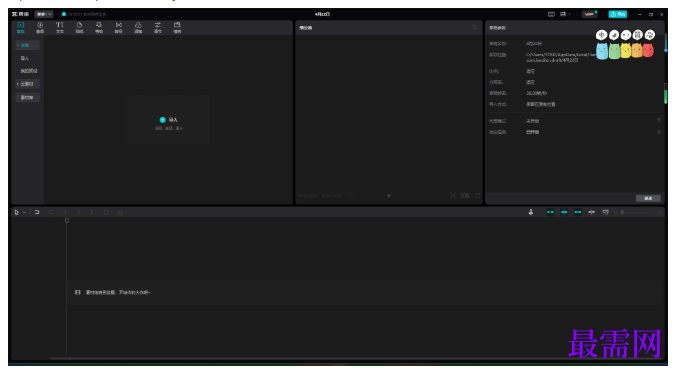Click the timeline zoom-out icon

pyautogui.click(x=615, y=212)
